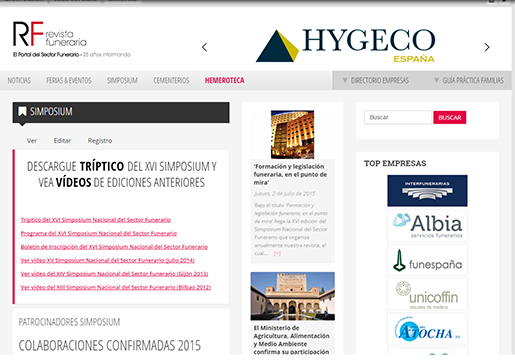Click the 'Jueves, 2 de Julio de 2015' date
The height and width of the screenshot is (360, 515).
284,194
